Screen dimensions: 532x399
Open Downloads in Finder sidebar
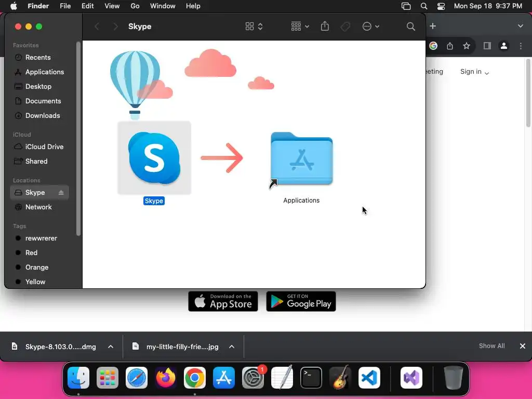43,116
